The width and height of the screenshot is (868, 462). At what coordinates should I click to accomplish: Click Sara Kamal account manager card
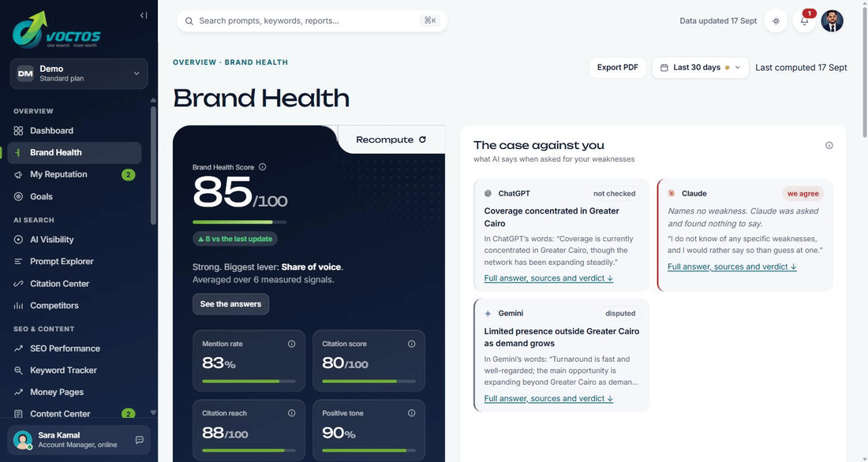79,440
